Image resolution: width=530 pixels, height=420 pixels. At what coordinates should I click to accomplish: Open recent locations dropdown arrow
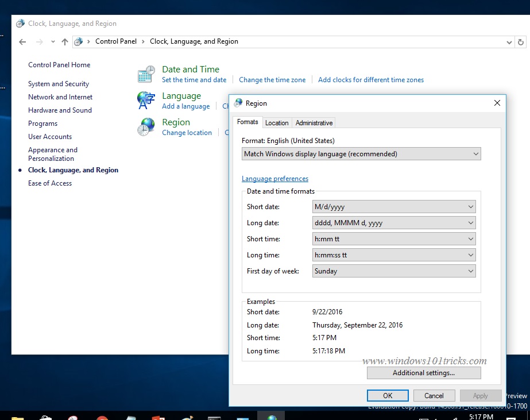53,42
